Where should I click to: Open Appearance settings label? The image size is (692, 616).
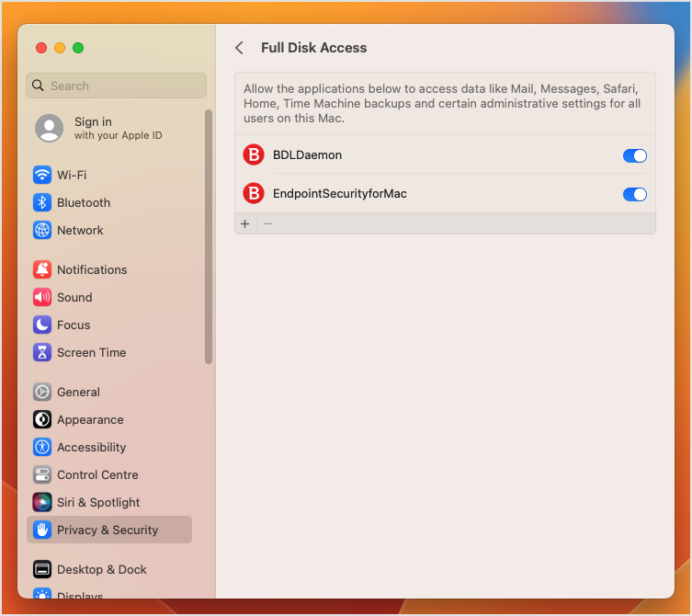pos(90,420)
